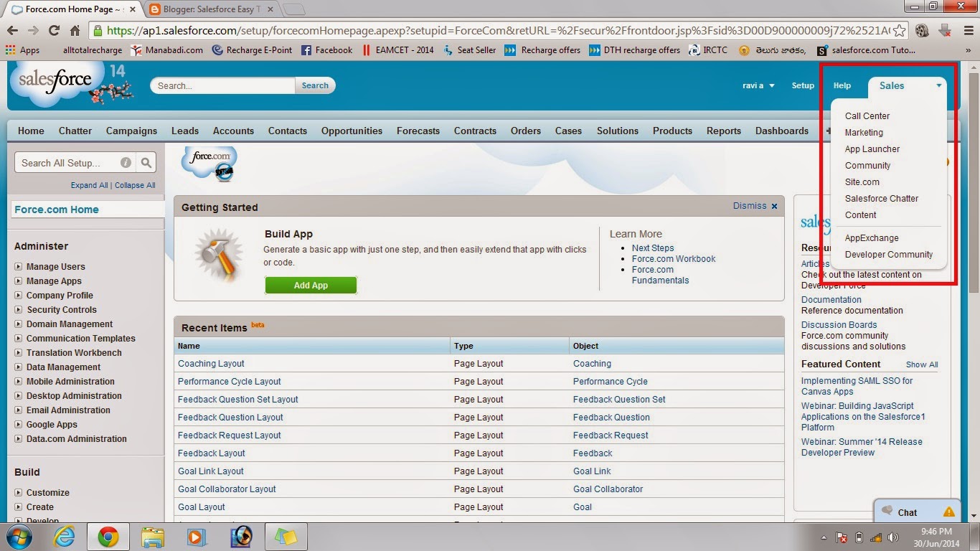This screenshot has height=551, width=980.
Task: Click the speaker icon in the system tray
Action: pyautogui.click(x=892, y=536)
